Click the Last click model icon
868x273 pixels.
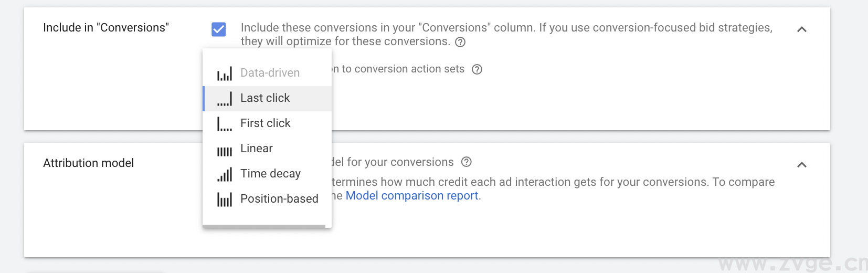pos(225,99)
